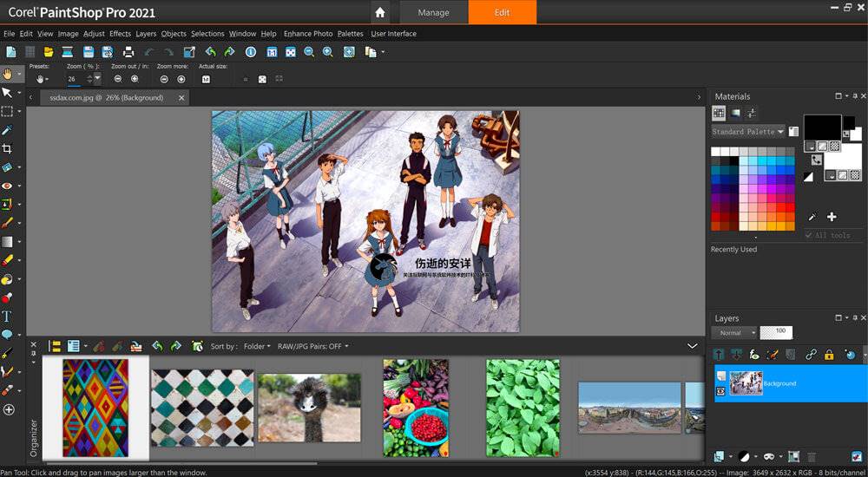Click the large black foreground swatch
This screenshot has height=477, width=868.
822,127
